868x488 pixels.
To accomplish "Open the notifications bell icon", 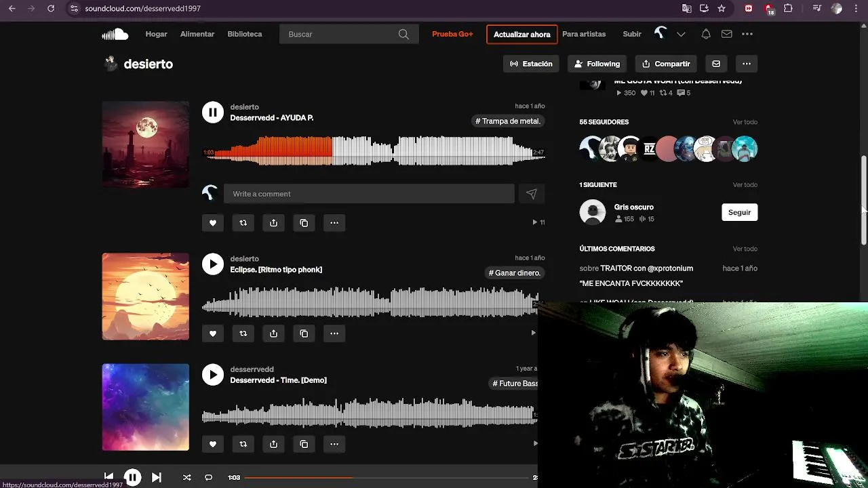I will [706, 34].
